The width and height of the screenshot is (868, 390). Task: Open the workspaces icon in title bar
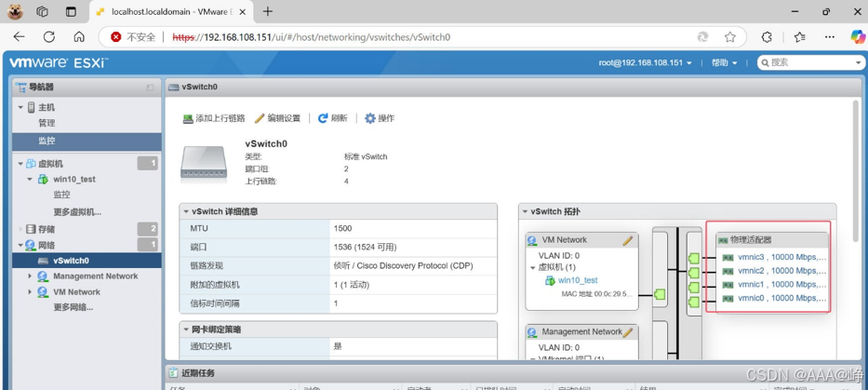click(x=42, y=11)
